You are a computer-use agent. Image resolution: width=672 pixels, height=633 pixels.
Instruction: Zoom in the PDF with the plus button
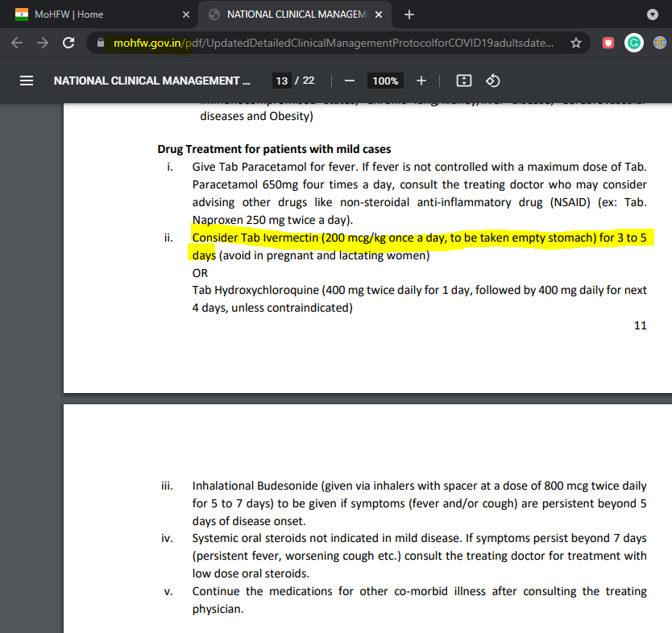pyautogui.click(x=421, y=81)
